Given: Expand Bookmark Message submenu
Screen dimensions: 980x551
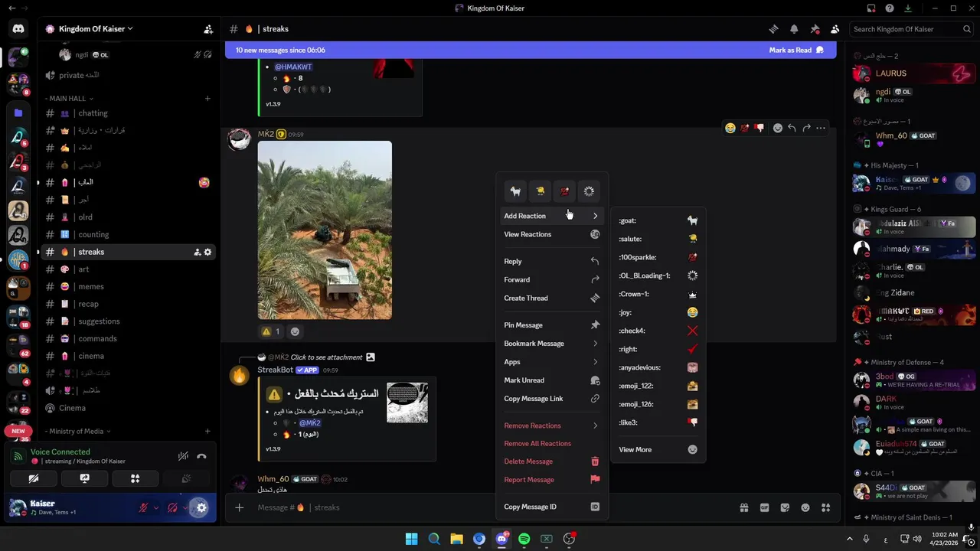Looking at the screenshot, I should pos(551,344).
